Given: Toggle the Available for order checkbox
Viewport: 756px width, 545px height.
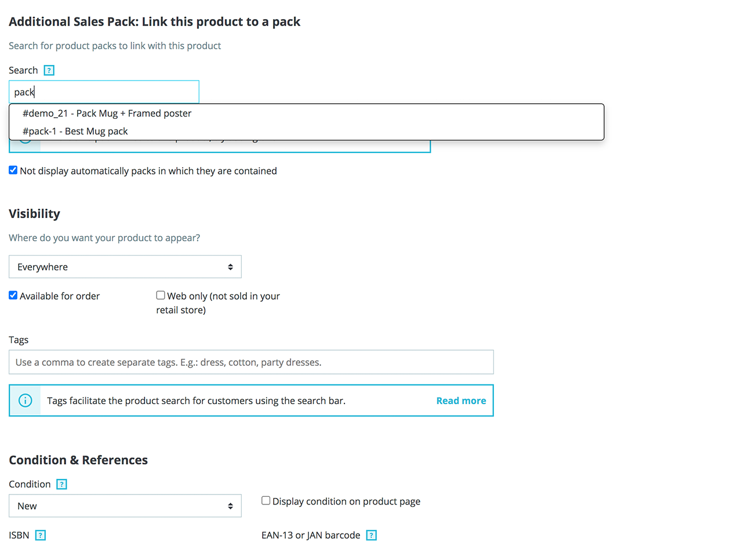Looking at the screenshot, I should pos(13,295).
